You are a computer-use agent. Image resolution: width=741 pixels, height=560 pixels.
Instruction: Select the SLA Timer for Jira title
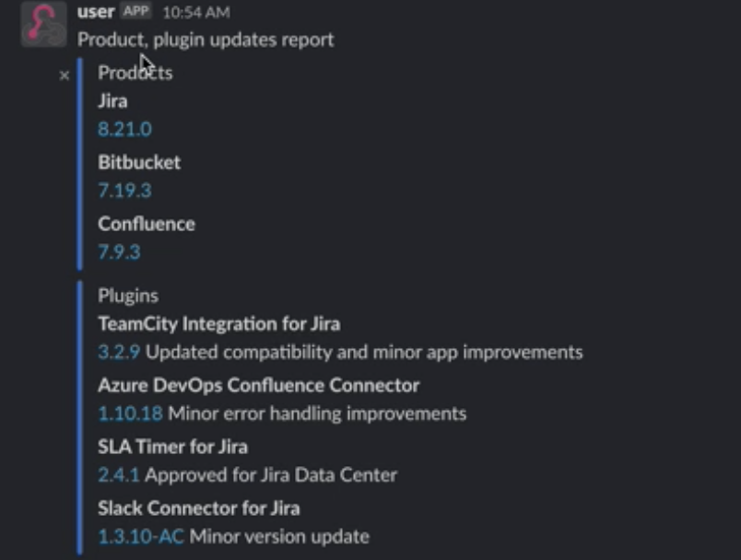pyautogui.click(x=172, y=447)
